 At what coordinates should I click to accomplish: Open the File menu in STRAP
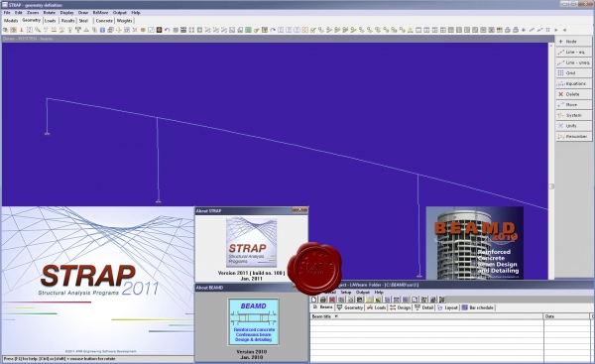pyautogui.click(x=7, y=13)
